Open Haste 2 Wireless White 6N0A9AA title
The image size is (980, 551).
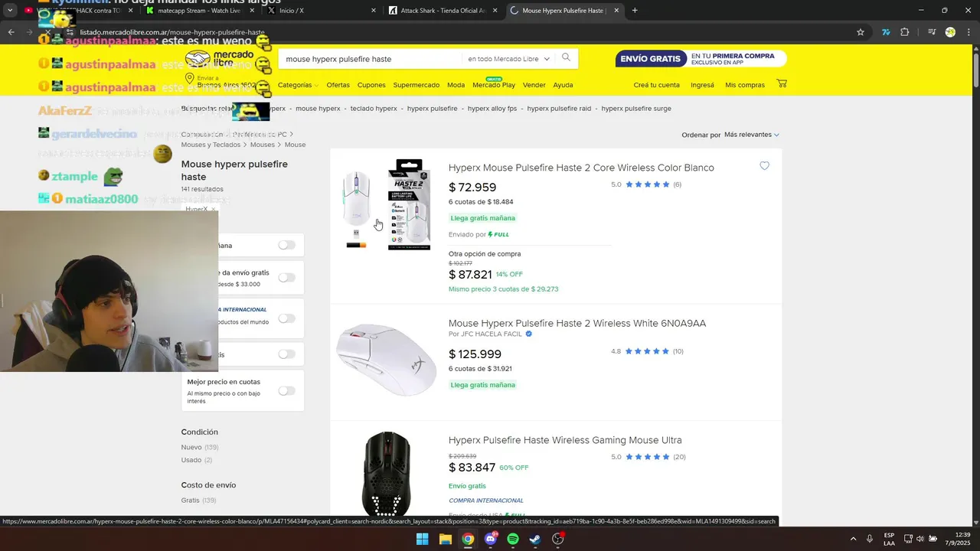(x=577, y=323)
